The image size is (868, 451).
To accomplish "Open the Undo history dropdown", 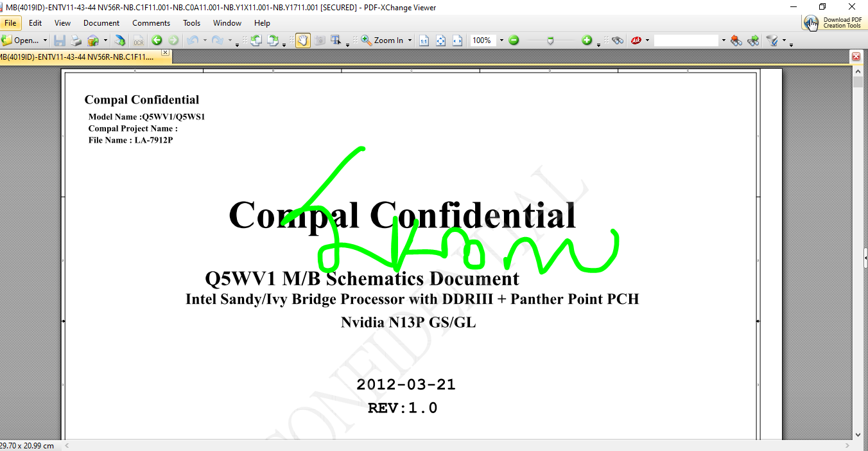I will [x=204, y=40].
